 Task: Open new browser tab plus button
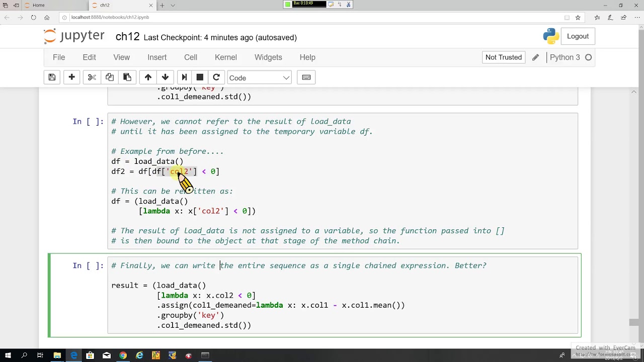[162, 5]
